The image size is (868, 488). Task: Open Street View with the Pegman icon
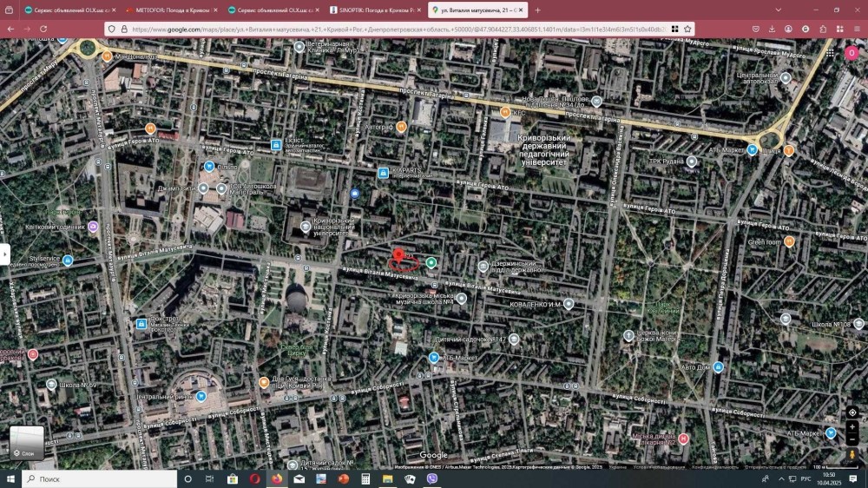pyautogui.click(x=852, y=454)
